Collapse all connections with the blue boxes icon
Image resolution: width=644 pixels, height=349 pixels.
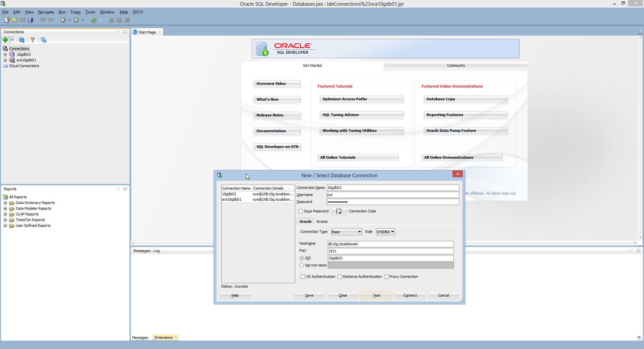(x=44, y=40)
